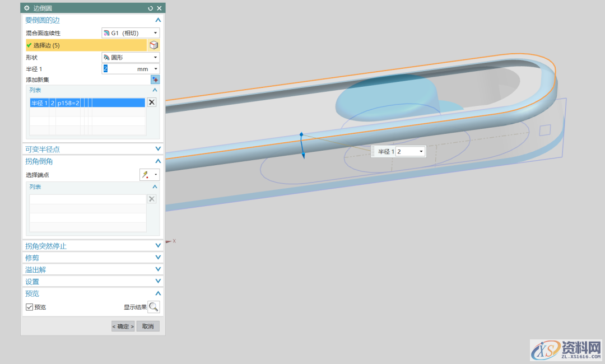Open the G1 (相切) continuity dropdown
This screenshot has height=364, width=605.
[131, 33]
